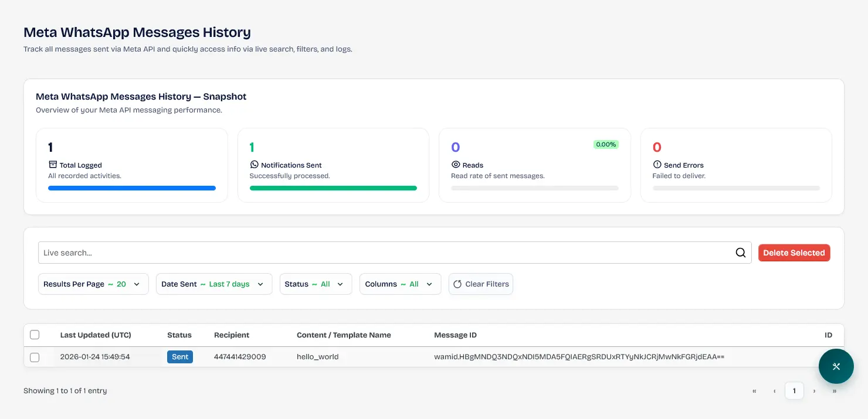Viewport: 868px width, 419px height.
Task: Click 'Meta WhatsApp Messages History' page title
Action: point(137,32)
